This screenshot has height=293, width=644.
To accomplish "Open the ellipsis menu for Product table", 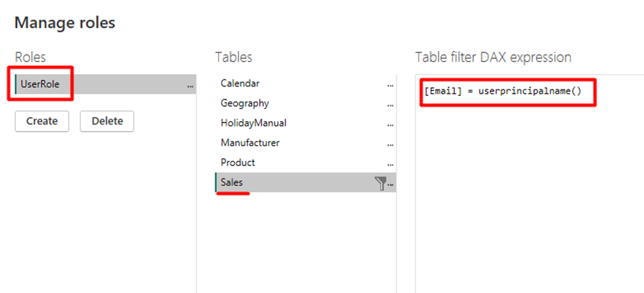I will 390,164.
